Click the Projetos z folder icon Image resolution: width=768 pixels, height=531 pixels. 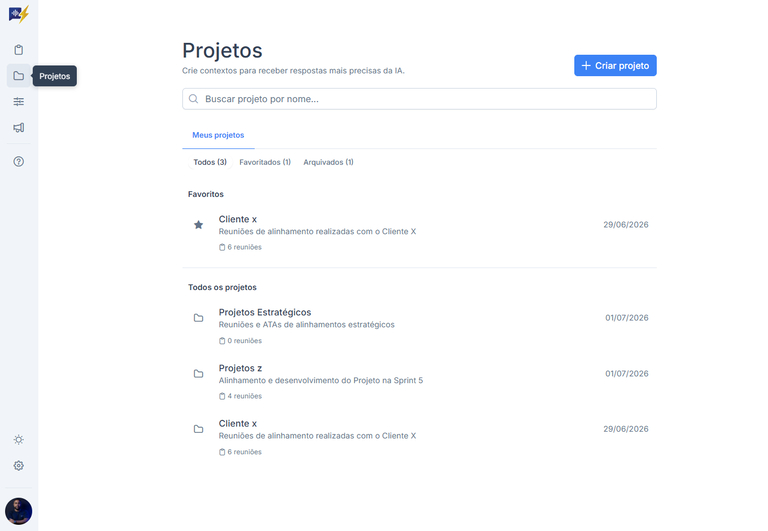[x=198, y=374]
